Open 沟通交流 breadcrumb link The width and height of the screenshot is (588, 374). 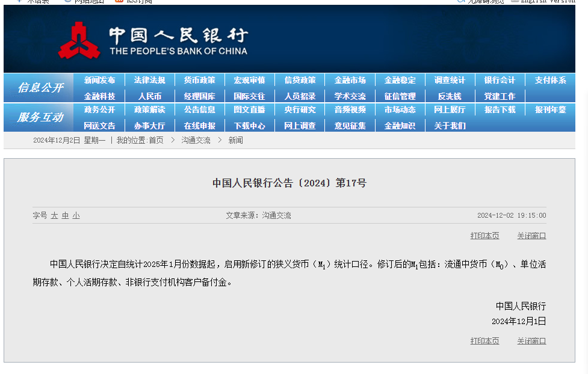[x=196, y=140]
